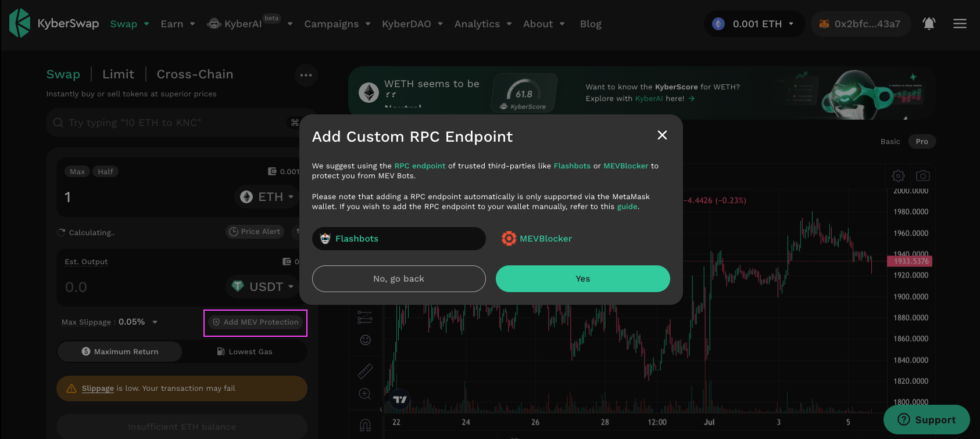Open the Flashbots link in description
This screenshot has width=980, height=439.
coord(572,166)
